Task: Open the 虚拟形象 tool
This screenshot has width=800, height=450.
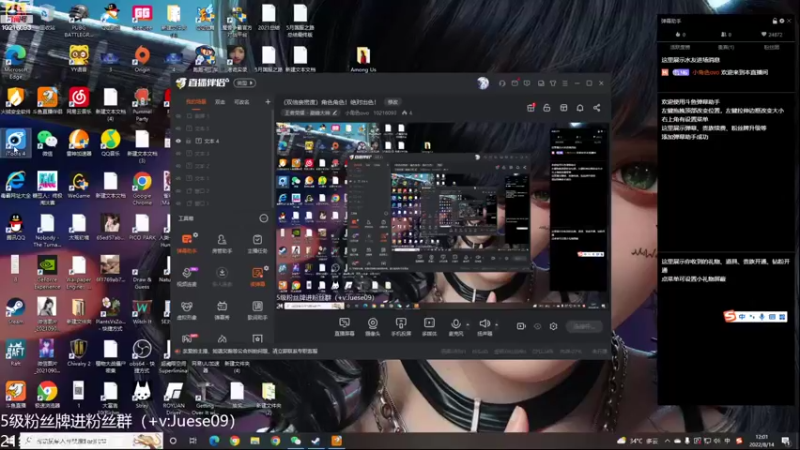Action: 187,310
